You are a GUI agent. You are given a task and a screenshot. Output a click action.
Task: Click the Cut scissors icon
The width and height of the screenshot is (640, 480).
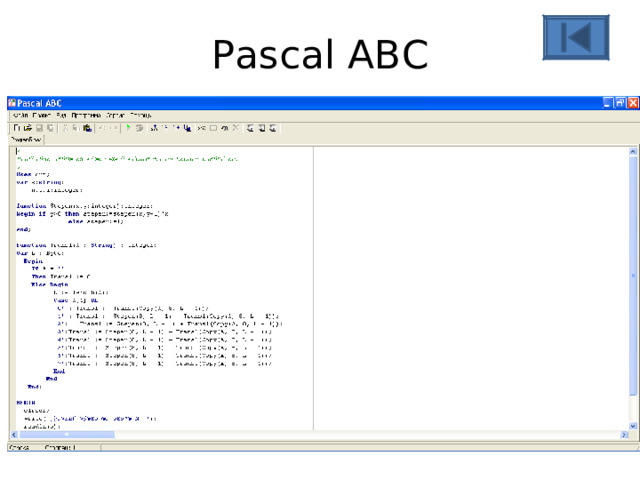pyautogui.click(x=65, y=128)
